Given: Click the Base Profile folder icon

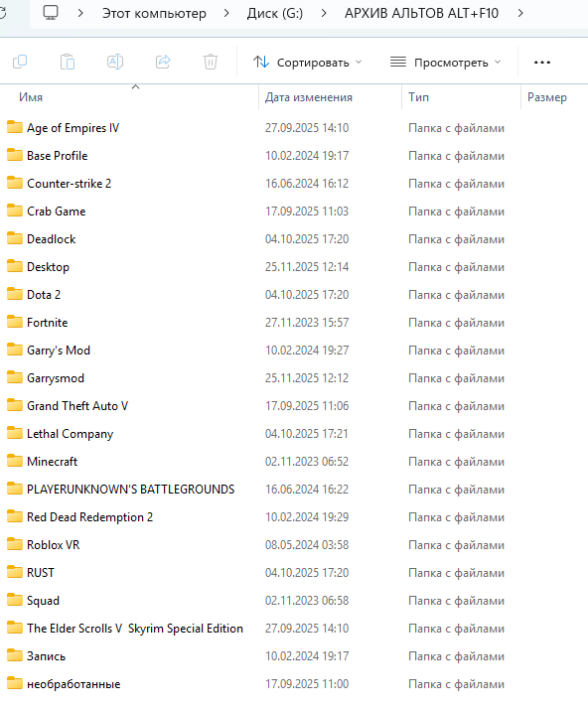Looking at the screenshot, I should pyautogui.click(x=15, y=155).
